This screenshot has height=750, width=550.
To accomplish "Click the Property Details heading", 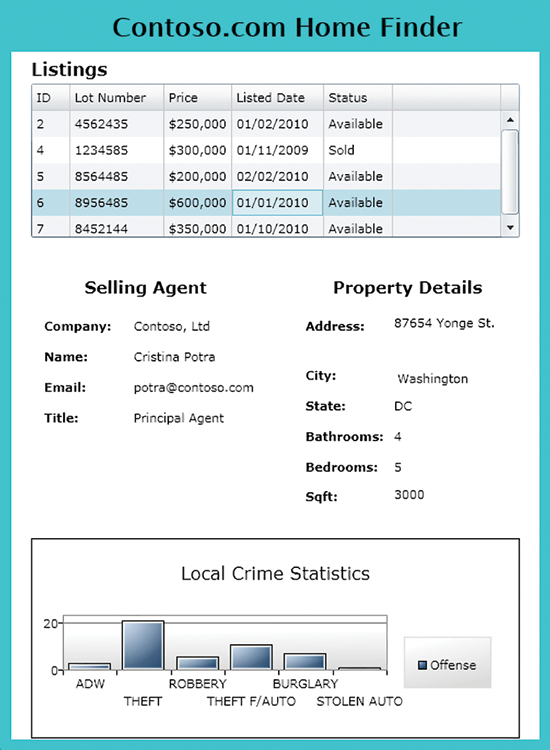I will [407, 287].
